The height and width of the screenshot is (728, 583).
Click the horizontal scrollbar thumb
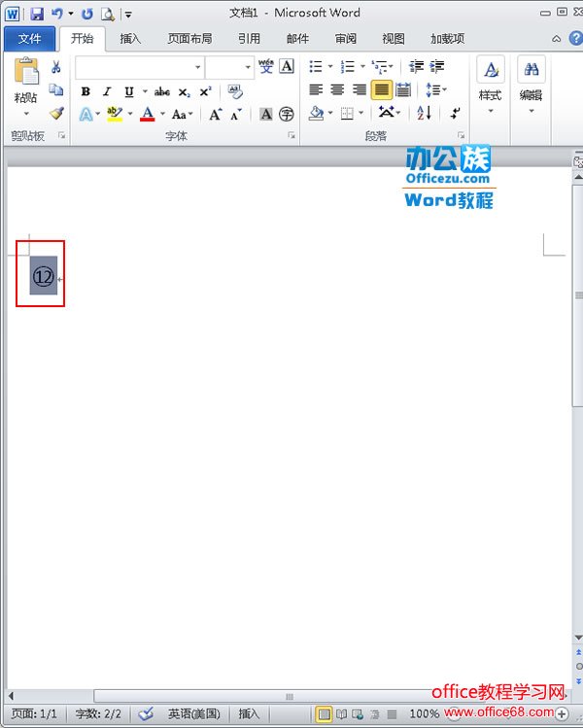(290, 697)
